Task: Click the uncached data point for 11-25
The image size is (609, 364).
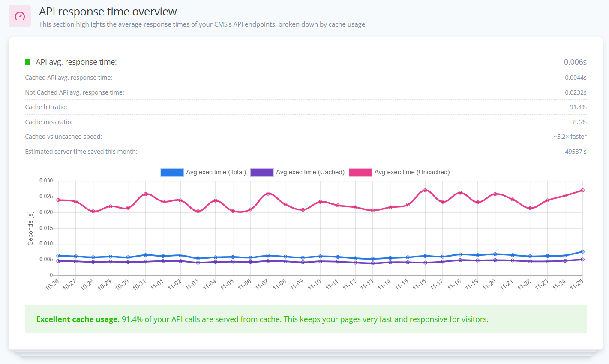Action: [x=582, y=190]
